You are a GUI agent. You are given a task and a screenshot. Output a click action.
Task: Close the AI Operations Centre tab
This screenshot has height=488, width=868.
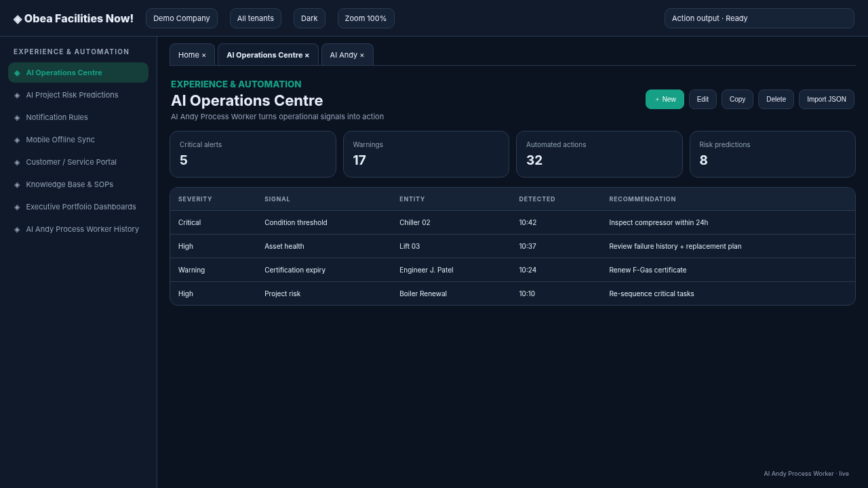coord(307,56)
